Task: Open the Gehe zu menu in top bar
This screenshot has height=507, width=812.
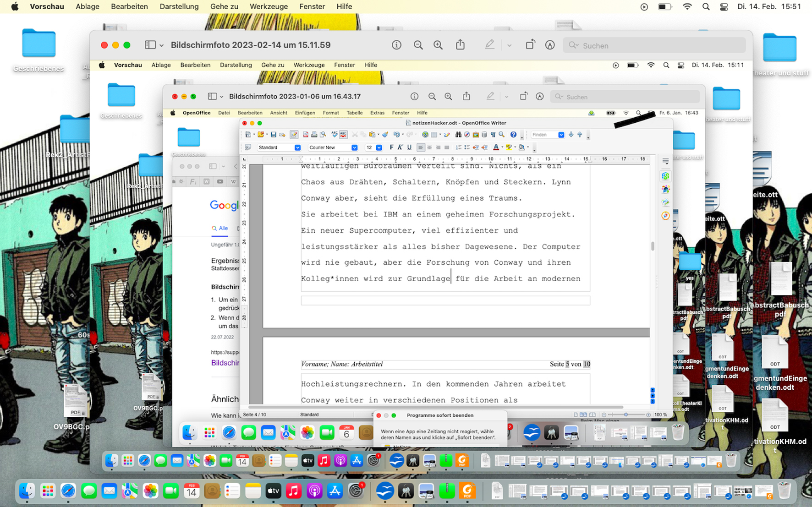Action: [x=224, y=6]
